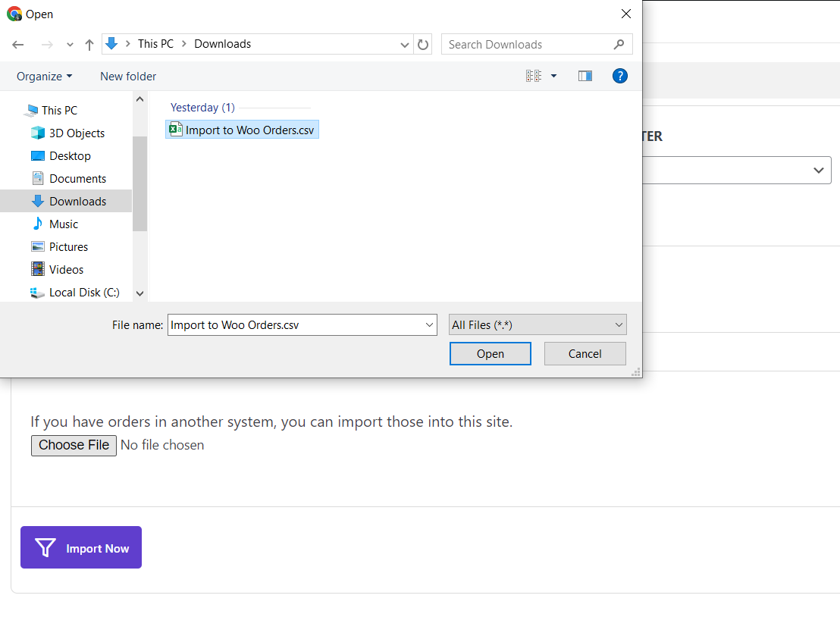
Task: Click the change view layout icon
Action: click(x=534, y=76)
